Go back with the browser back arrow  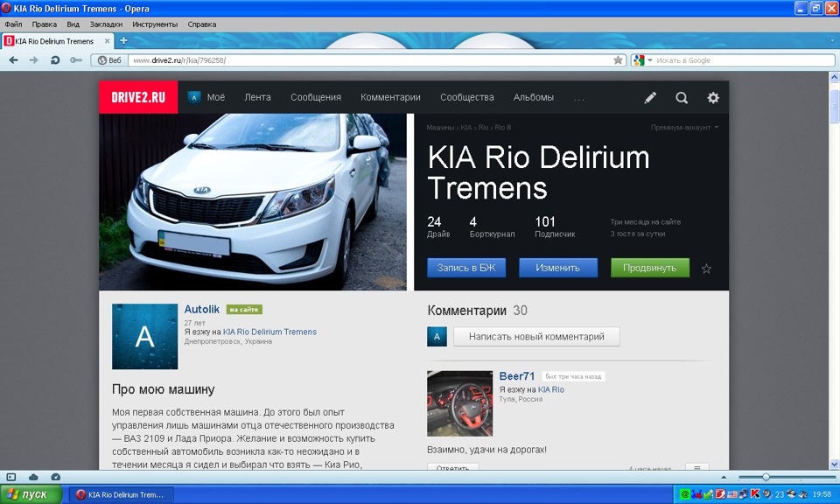pyautogui.click(x=13, y=60)
